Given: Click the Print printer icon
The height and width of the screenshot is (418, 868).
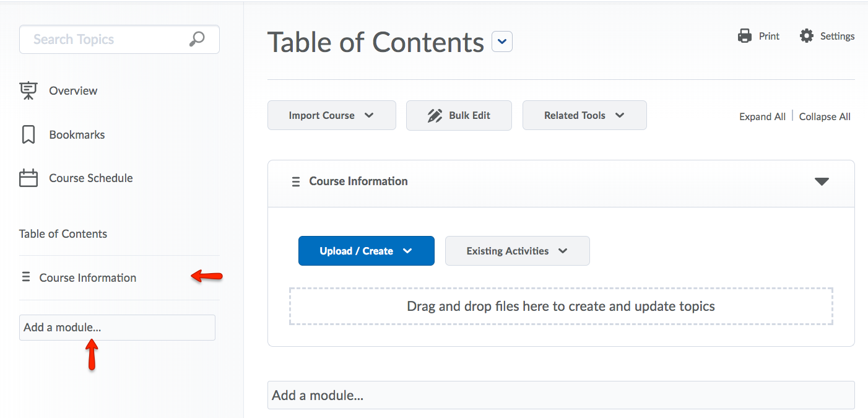Looking at the screenshot, I should point(744,36).
